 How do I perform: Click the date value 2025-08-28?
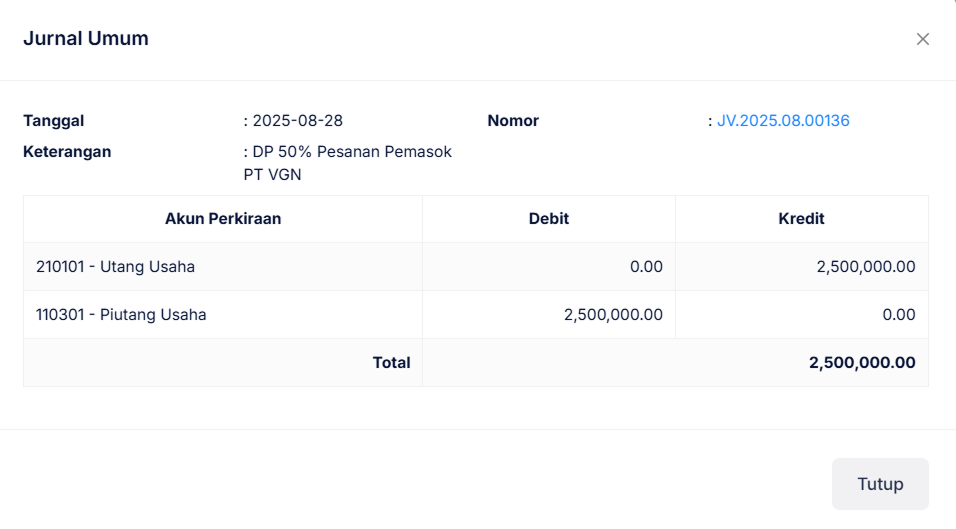pos(297,121)
